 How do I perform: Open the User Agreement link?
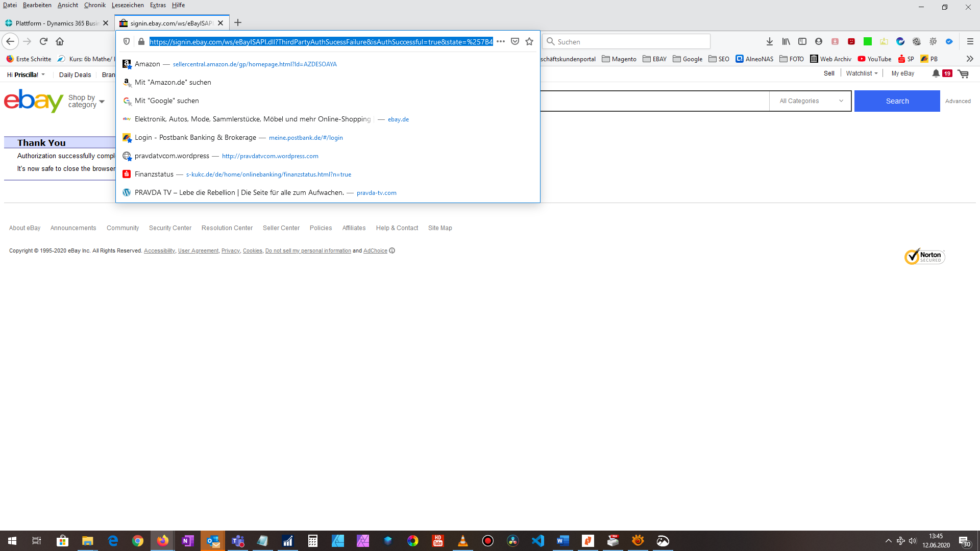[x=198, y=251]
